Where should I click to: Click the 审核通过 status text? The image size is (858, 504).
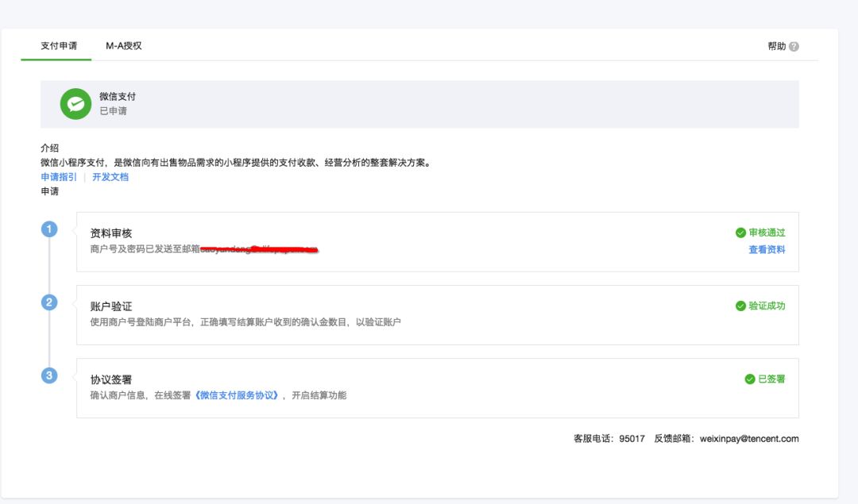click(x=767, y=233)
